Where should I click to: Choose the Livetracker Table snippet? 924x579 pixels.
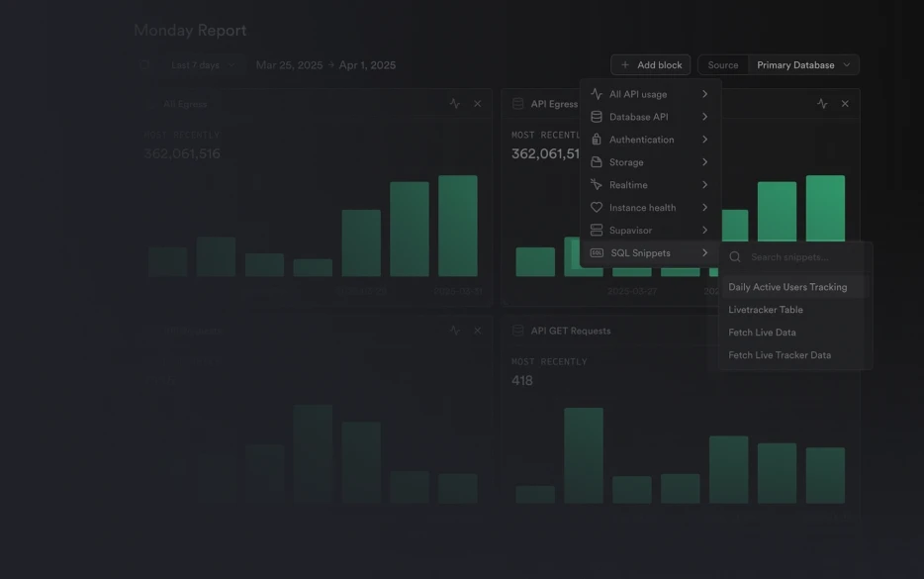(766, 310)
